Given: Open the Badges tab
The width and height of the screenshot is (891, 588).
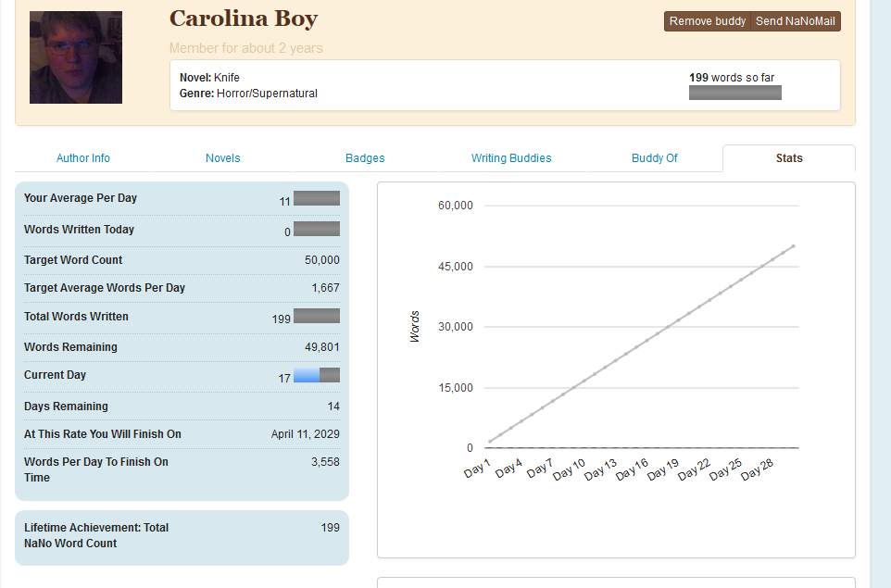Looking at the screenshot, I should 365,158.
